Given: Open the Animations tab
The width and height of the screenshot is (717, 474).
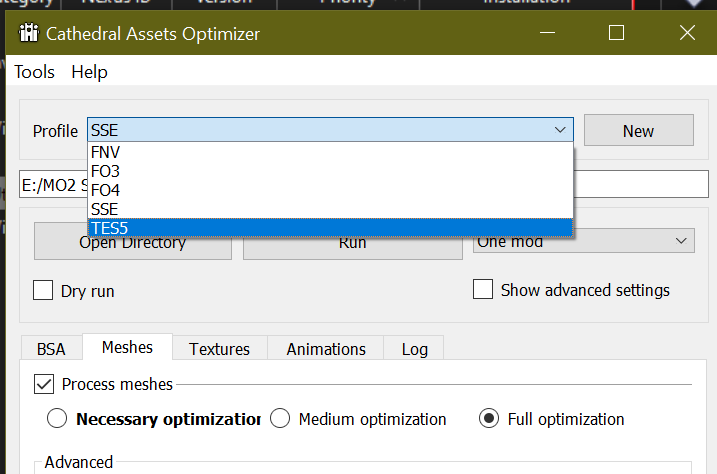Looking at the screenshot, I should click(326, 349).
